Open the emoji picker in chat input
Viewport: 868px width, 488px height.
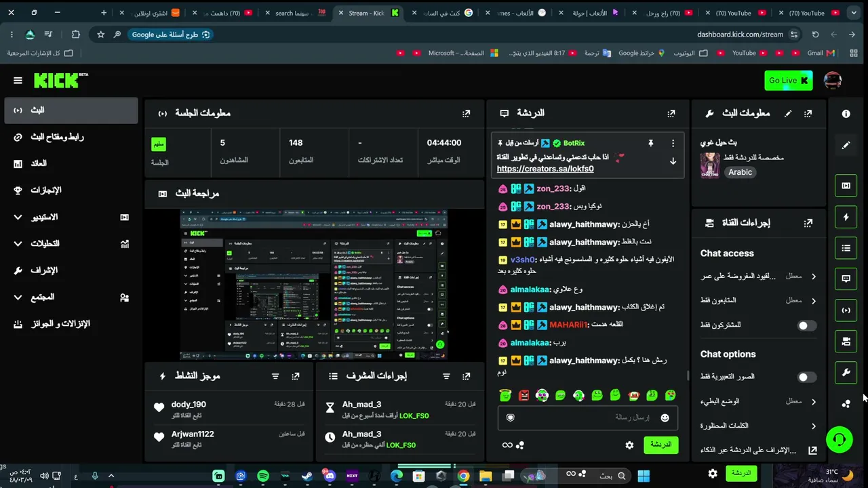point(665,418)
